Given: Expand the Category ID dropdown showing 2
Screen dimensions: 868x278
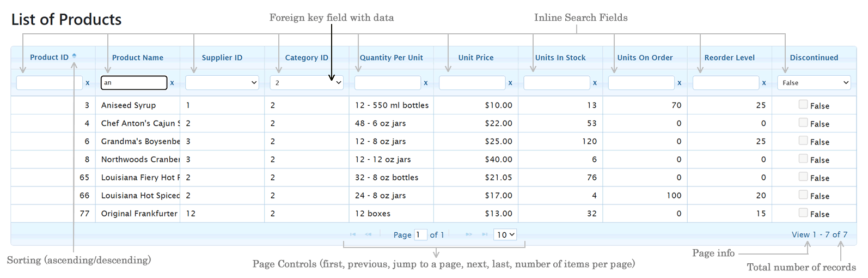Looking at the screenshot, I should click(x=307, y=83).
